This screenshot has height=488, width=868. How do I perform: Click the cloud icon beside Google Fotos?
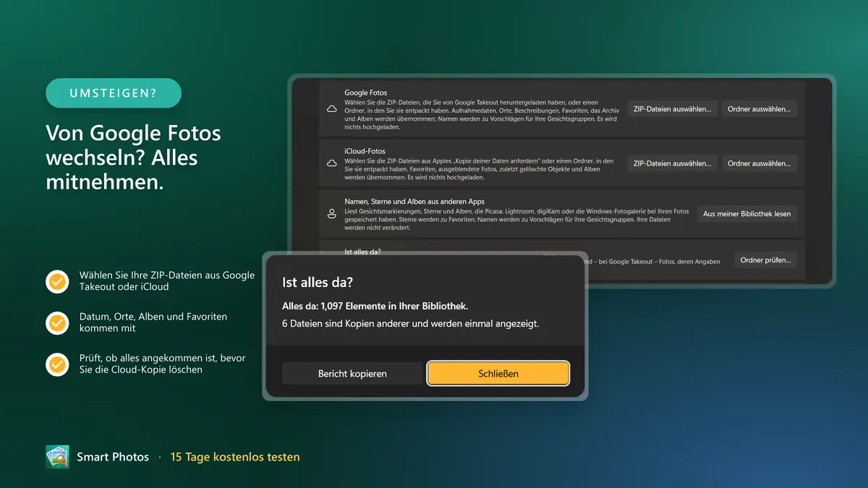[x=332, y=109]
